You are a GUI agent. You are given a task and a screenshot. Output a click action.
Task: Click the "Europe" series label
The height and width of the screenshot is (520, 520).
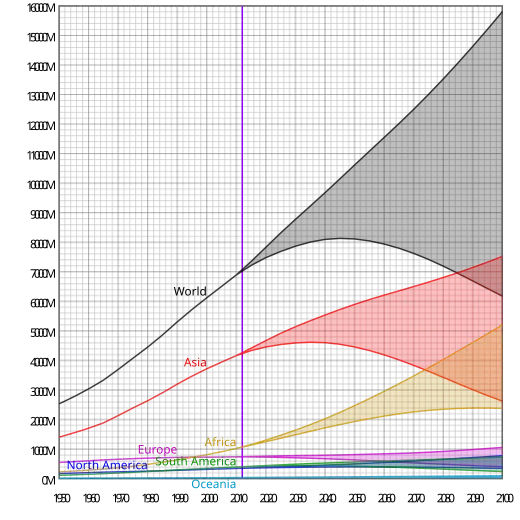click(x=157, y=450)
